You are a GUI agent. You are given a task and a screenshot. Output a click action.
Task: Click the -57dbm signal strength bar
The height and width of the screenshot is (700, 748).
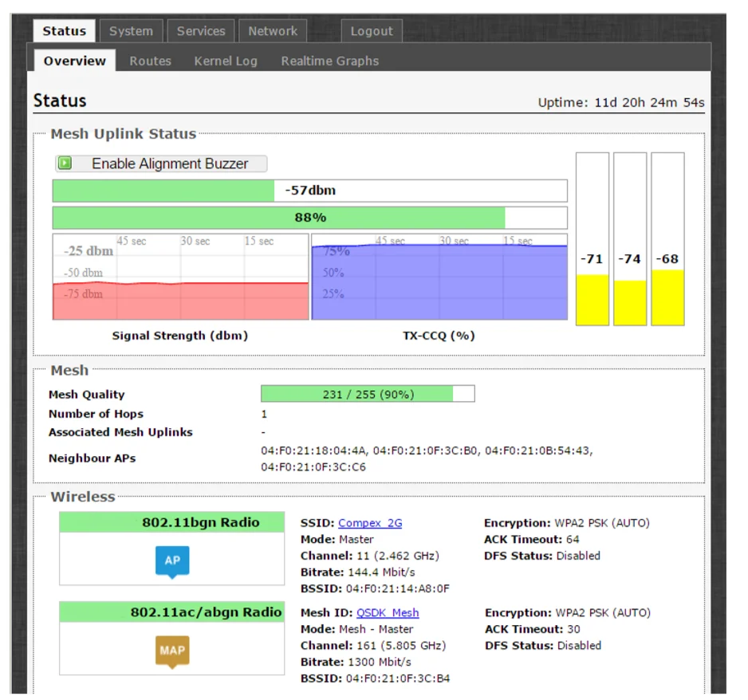pyautogui.click(x=309, y=191)
